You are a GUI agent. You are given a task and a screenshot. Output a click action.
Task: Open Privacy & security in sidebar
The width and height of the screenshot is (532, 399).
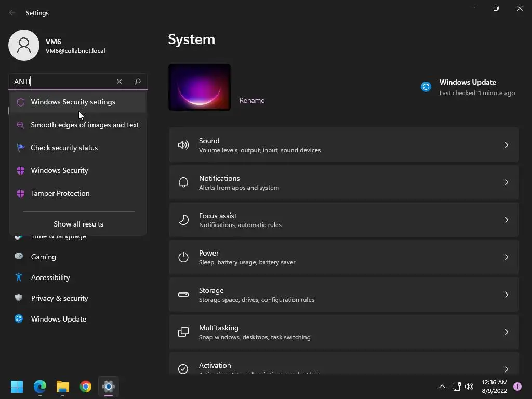point(59,298)
